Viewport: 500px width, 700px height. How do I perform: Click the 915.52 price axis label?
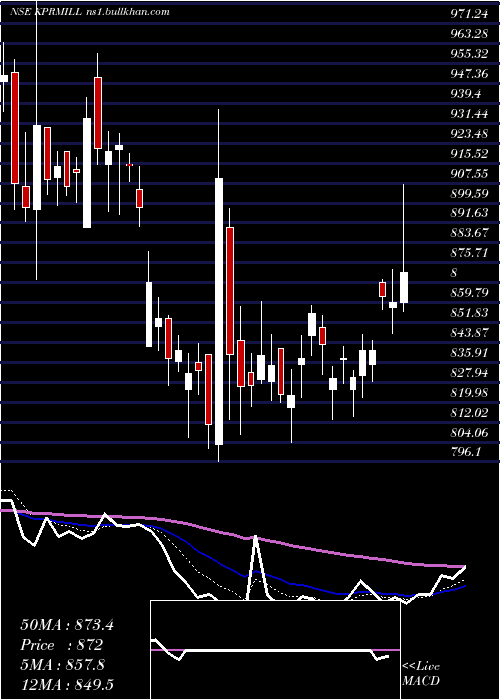469,154
